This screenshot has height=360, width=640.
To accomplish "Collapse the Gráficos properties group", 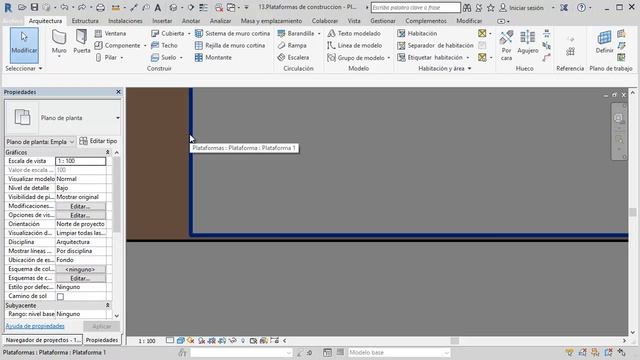I will point(108,152).
